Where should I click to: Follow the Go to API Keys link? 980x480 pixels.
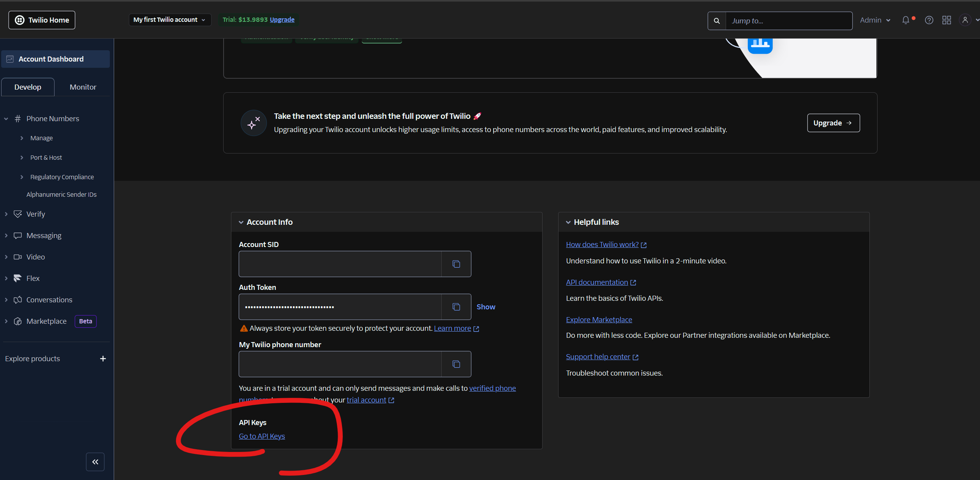(262, 436)
